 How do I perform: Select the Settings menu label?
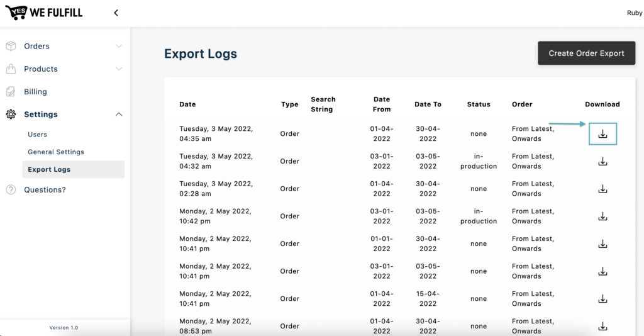(41, 114)
